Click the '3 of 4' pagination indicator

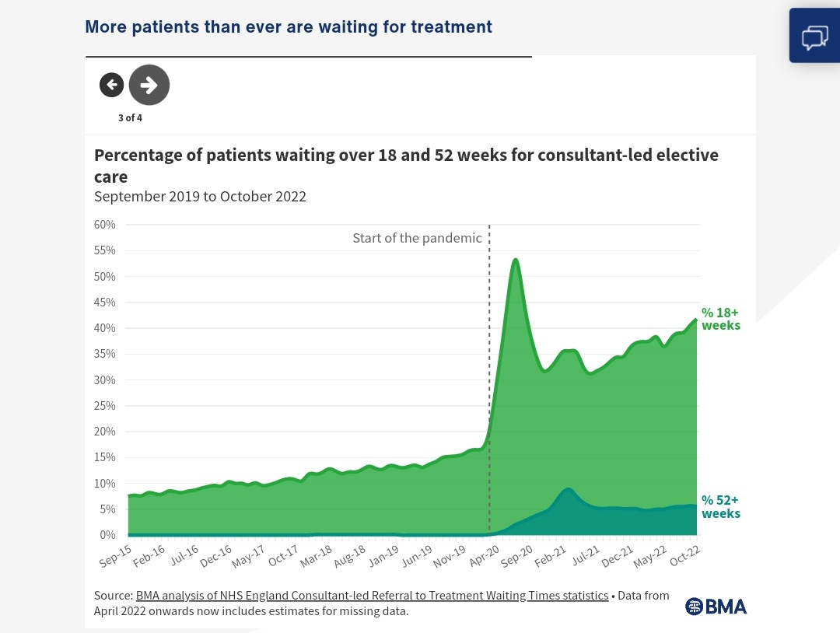[x=130, y=117]
